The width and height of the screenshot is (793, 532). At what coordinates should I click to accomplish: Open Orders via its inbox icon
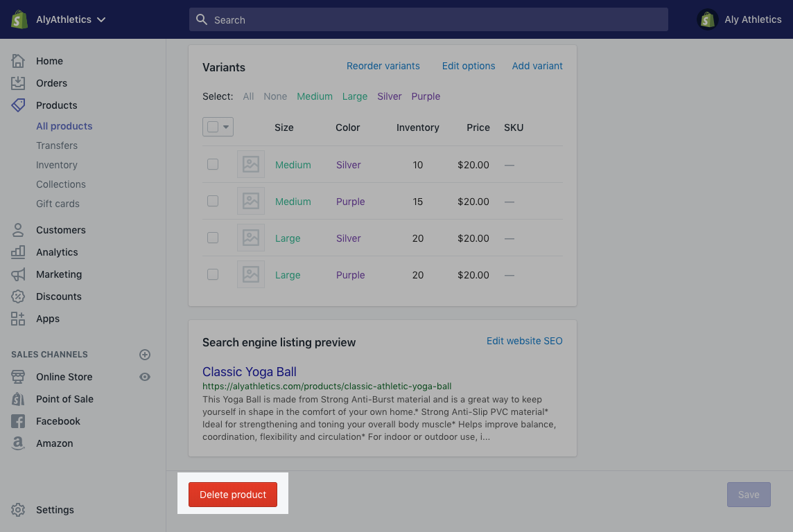pyautogui.click(x=18, y=83)
